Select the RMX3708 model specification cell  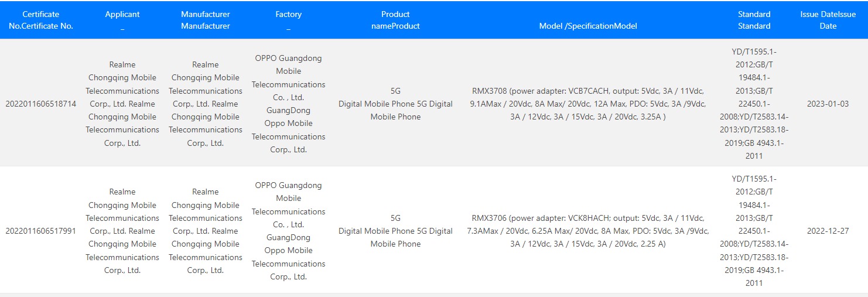tap(588, 104)
